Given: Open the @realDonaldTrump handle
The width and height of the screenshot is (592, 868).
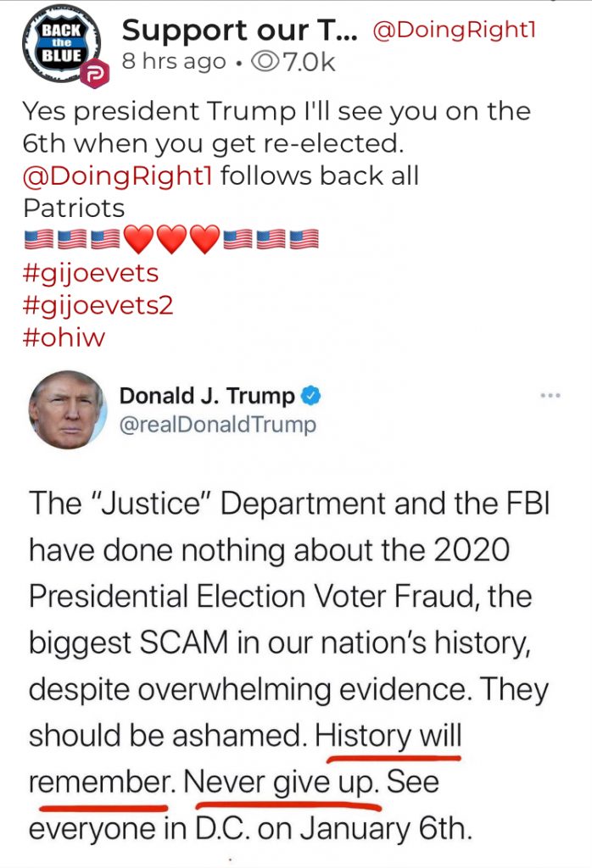Looking at the screenshot, I should [x=217, y=424].
